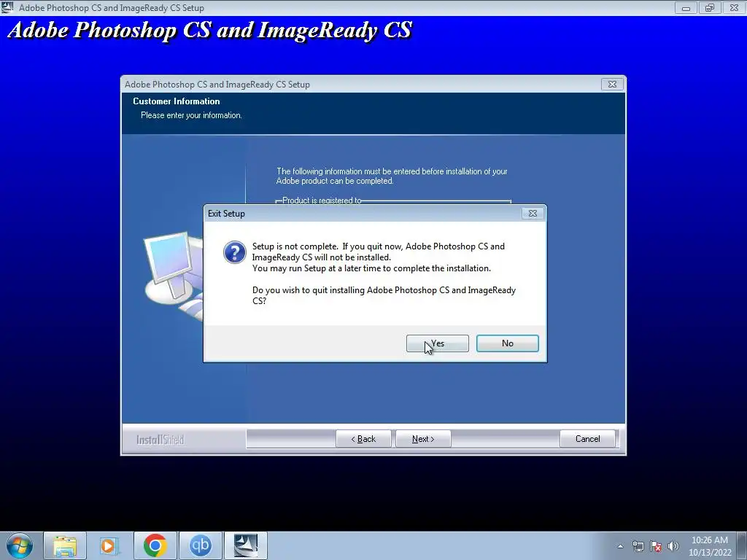Open Google Chrome from the taskbar

(155, 545)
